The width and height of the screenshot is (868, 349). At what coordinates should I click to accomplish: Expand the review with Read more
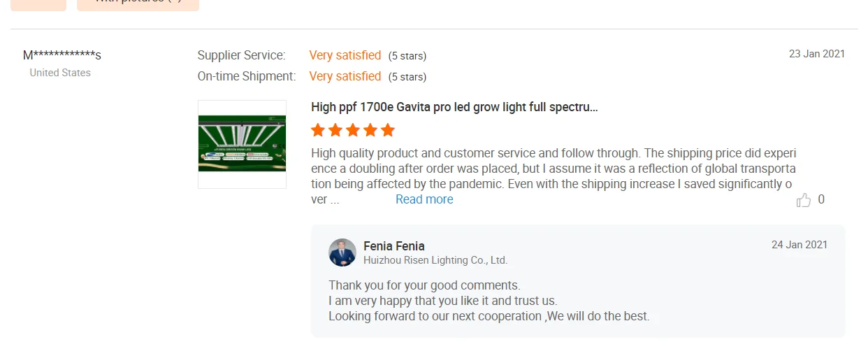click(x=424, y=199)
